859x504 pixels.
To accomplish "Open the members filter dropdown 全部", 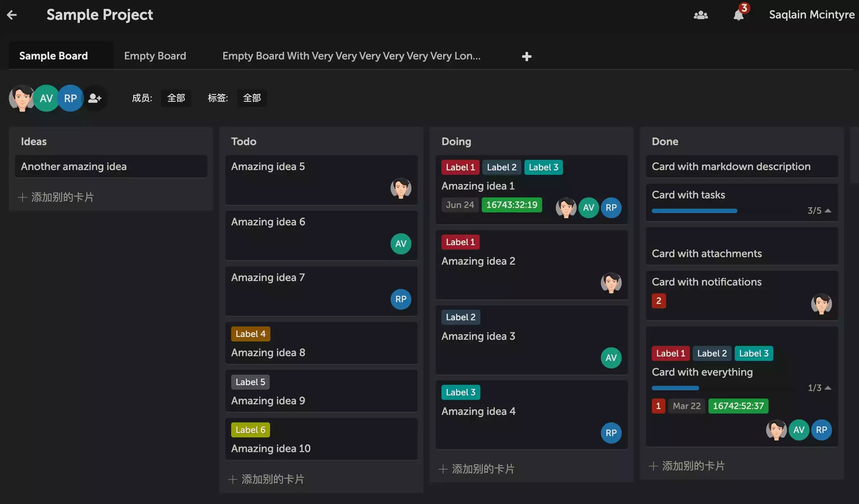I will pos(176,98).
